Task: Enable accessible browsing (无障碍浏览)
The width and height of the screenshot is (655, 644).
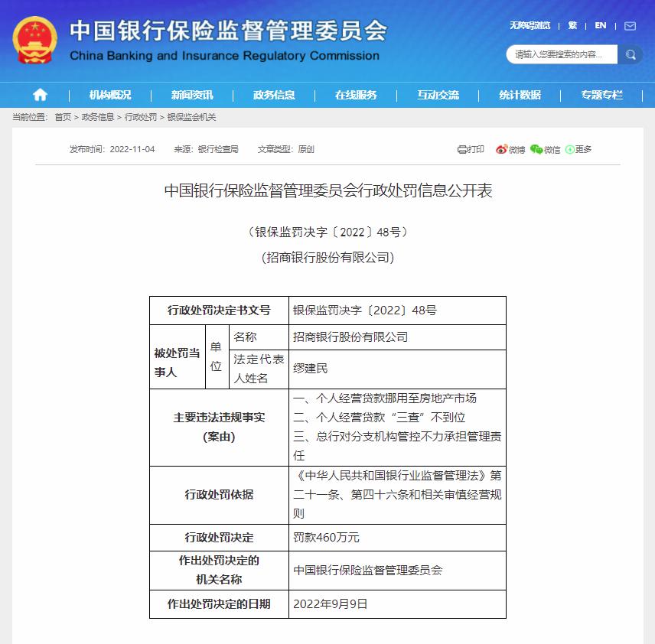Action: (x=530, y=26)
